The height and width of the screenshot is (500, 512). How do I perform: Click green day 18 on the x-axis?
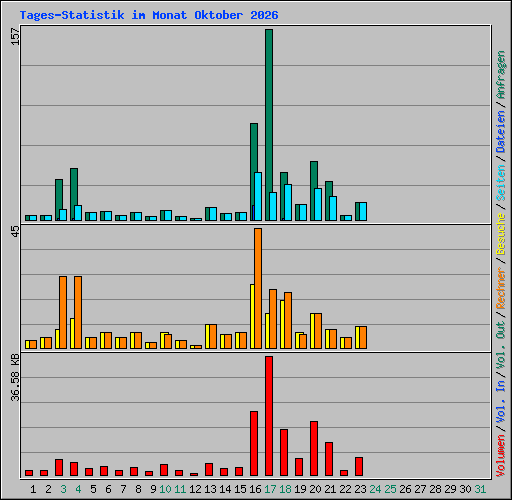pyautogui.click(x=285, y=489)
